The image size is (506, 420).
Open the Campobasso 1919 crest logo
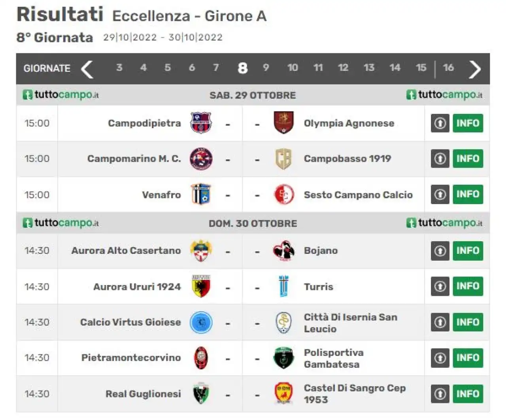pyautogui.click(x=283, y=159)
